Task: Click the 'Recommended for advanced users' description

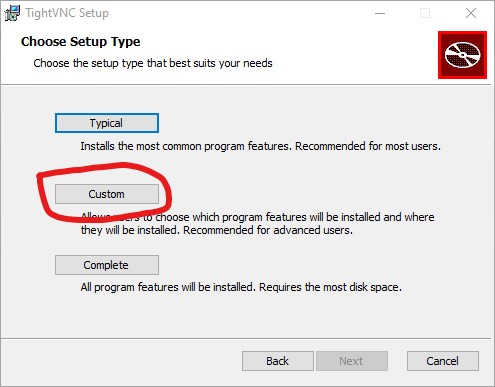Action: pyautogui.click(x=268, y=230)
